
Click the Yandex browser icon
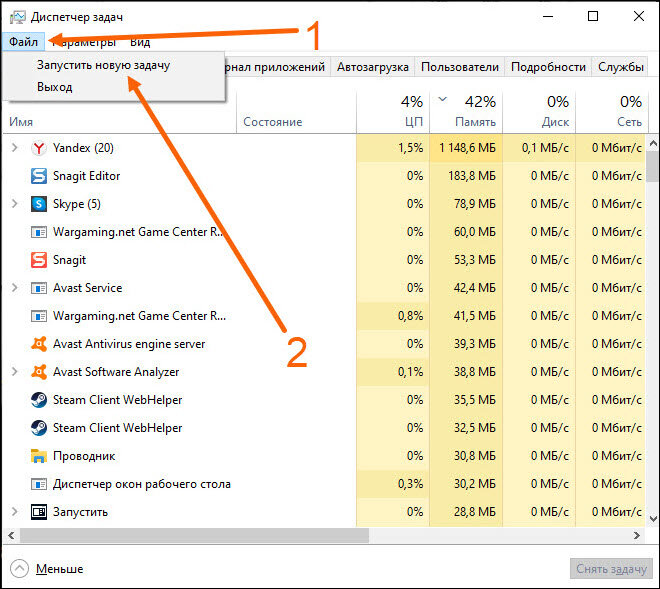[39, 148]
